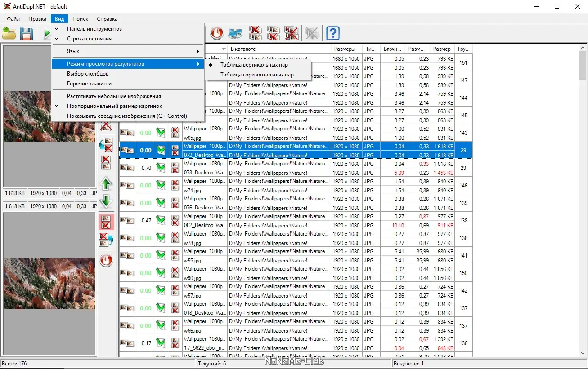
Task: Delete both images using the toolbar icon
Action: pos(291,33)
